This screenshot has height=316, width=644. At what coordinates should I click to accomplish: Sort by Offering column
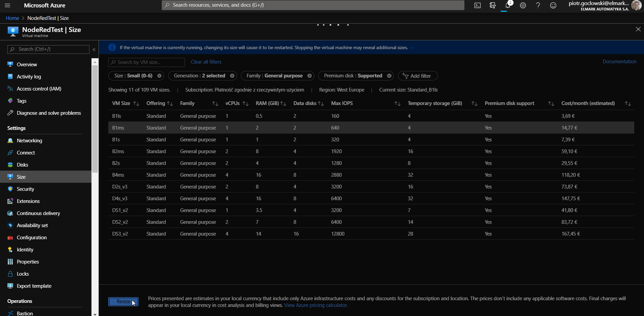click(x=170, y=104)
